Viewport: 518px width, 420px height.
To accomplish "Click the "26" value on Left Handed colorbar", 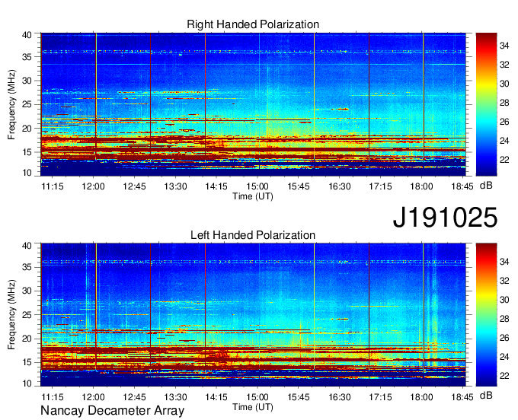I will (504, 338).
